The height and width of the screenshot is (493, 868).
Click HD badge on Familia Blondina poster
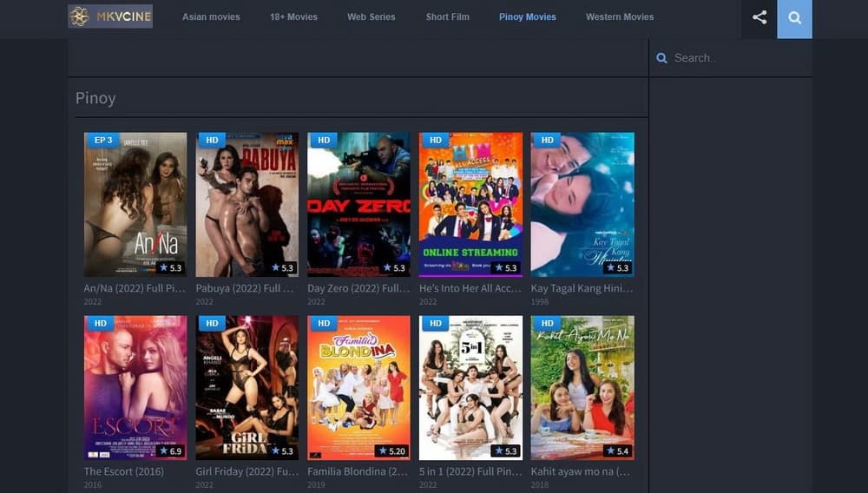[324, 323]
